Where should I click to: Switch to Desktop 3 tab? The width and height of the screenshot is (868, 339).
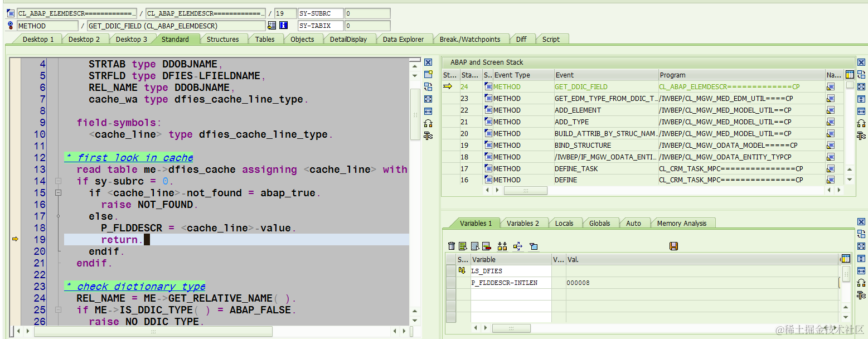132,39
